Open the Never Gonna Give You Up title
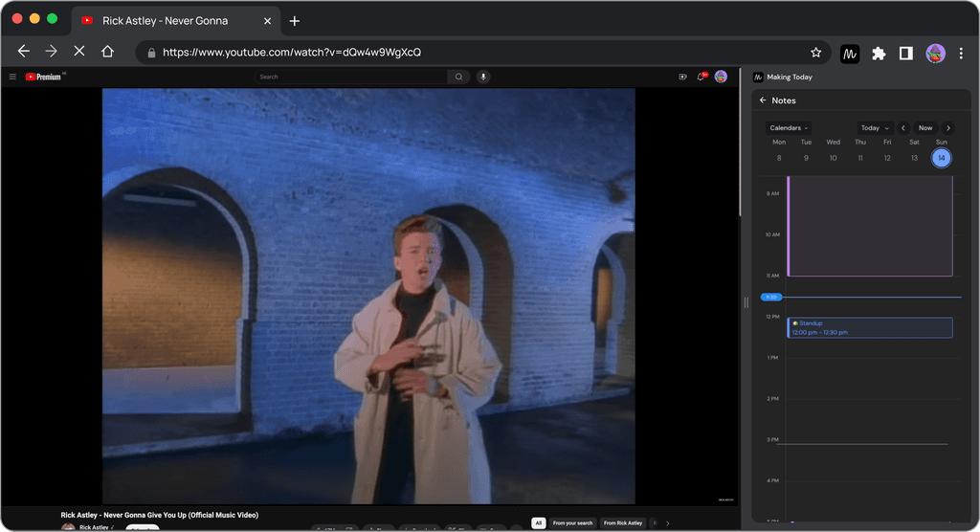980x532 pixels. tap(160, 515)
